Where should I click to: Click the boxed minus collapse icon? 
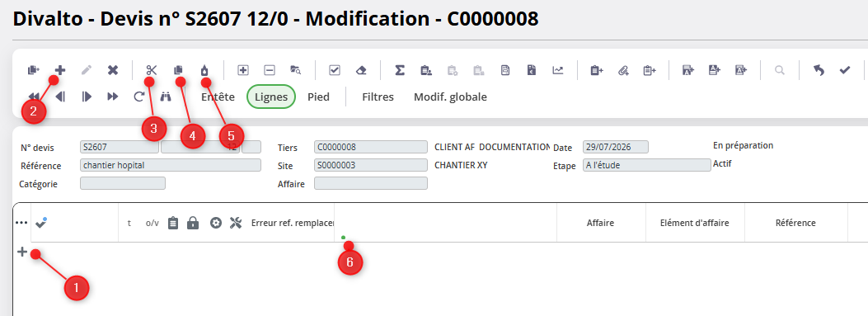coord(270,70)
